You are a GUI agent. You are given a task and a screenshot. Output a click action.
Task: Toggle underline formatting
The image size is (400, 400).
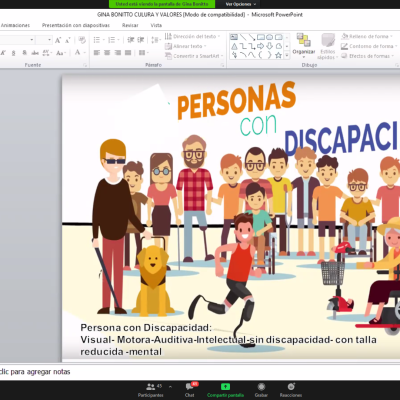pyautogui.click(x=13, y=53)
